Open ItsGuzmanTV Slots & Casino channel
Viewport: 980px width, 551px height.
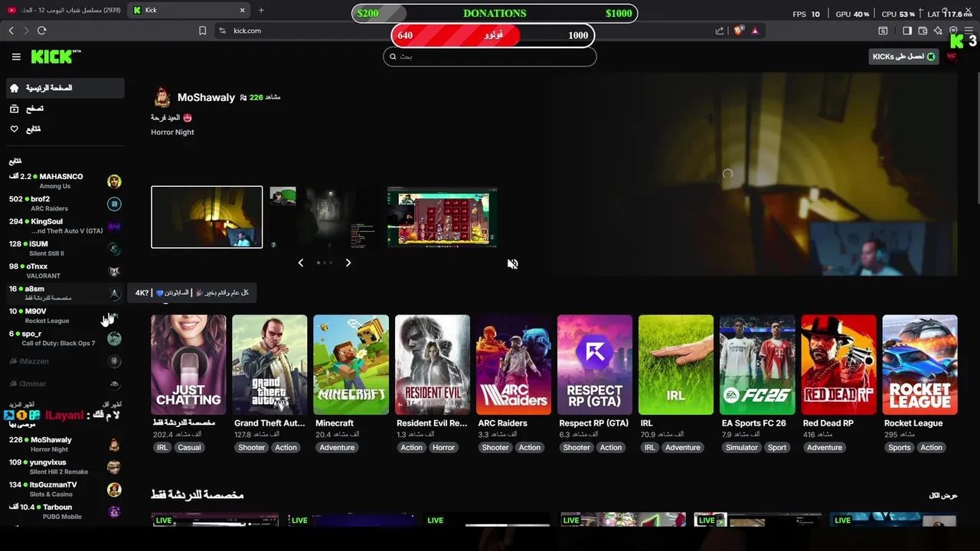[64, 489]
